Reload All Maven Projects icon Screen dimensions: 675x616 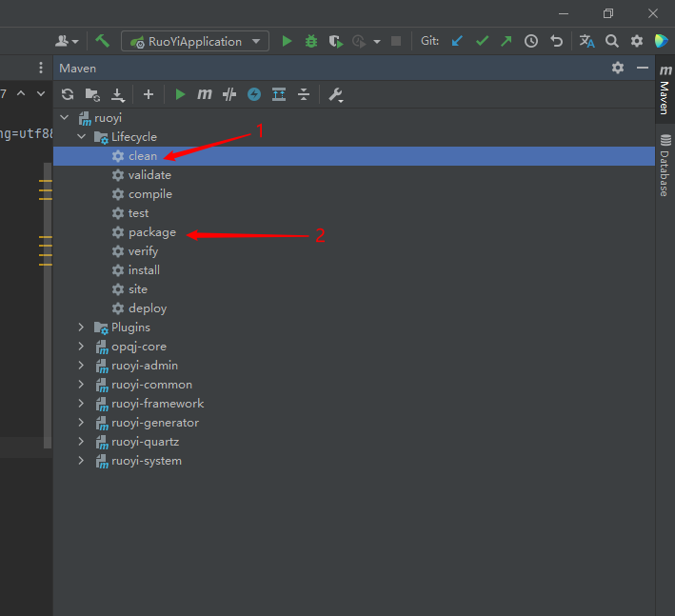(x=68, y=94)
